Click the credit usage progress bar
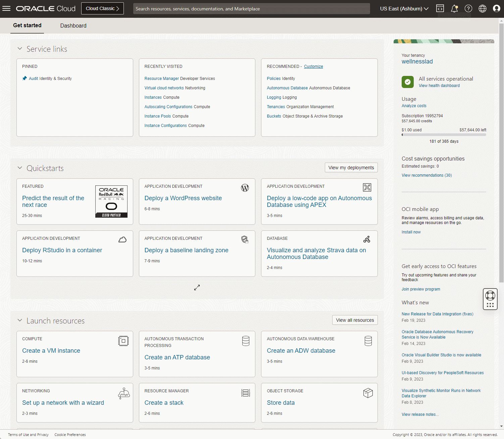The height and width of the screenshot is (439, 504). pyautogui.click(x=444, y=135)
